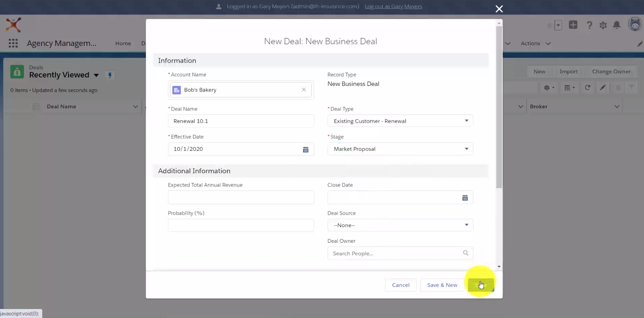The width and height of the screenshot is (644, 318).
Task: Click the list edit pencil icon
Action: coord(603,87)
